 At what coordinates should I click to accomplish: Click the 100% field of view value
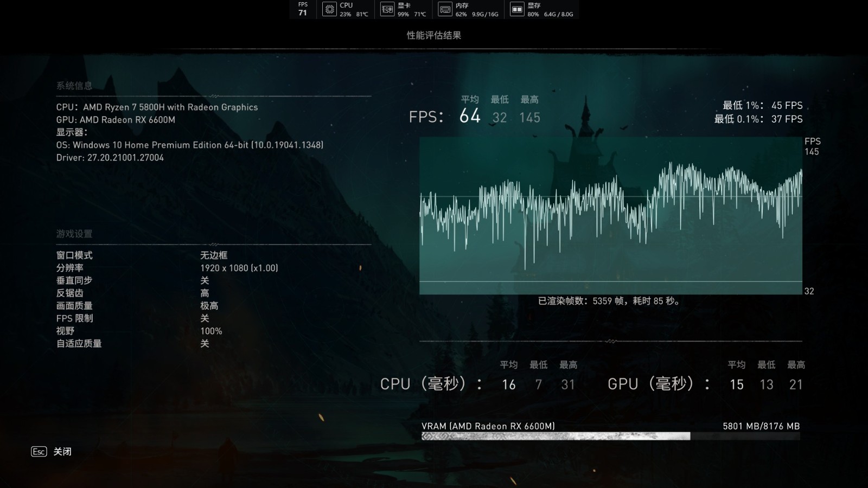(x=211, y=331)
